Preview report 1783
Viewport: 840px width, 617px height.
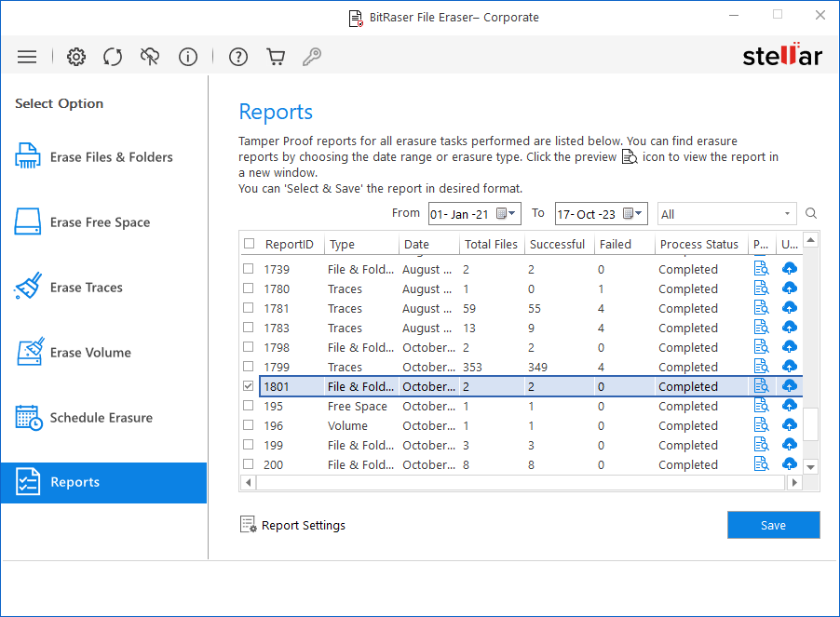tap(761, 328)
